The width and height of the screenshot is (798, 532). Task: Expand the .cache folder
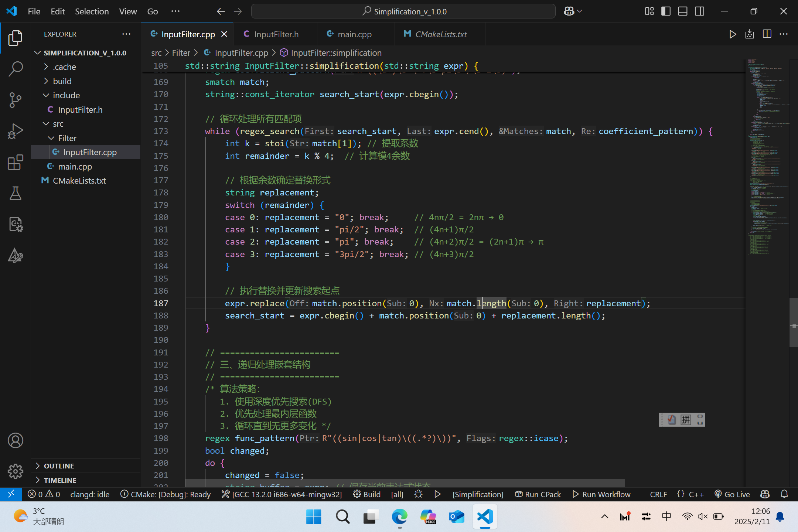tap(64, 67)
